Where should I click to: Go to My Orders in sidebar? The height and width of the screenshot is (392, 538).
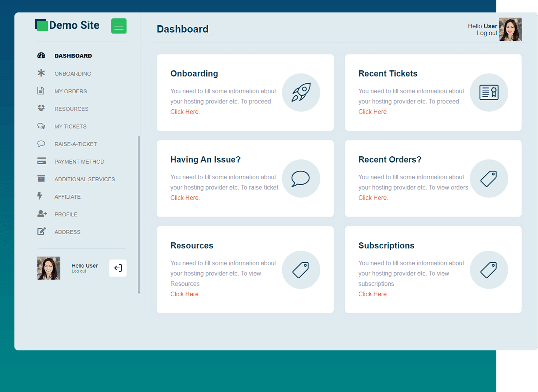point(70,91)
